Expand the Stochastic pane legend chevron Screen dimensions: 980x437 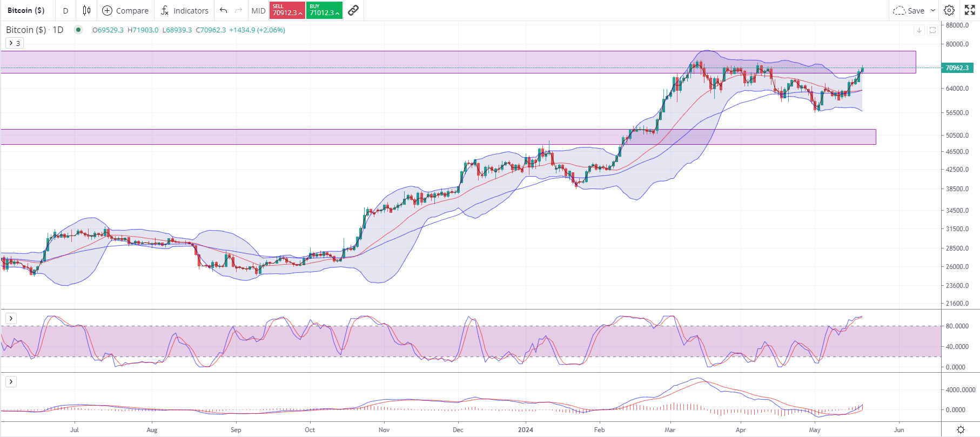11,318
